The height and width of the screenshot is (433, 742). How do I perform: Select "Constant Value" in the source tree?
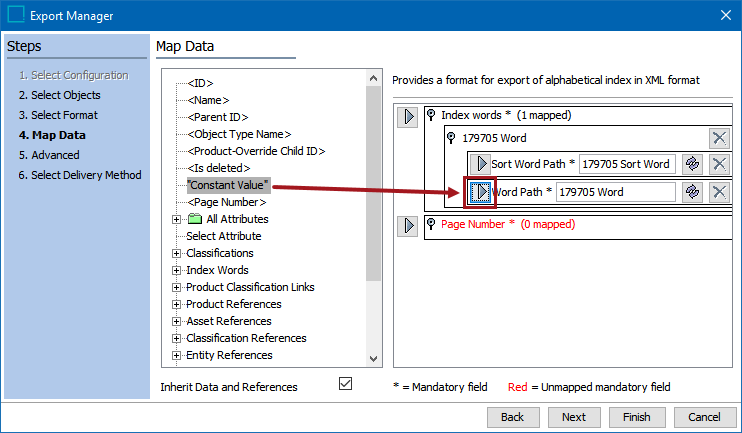click(x=227, y=185)
